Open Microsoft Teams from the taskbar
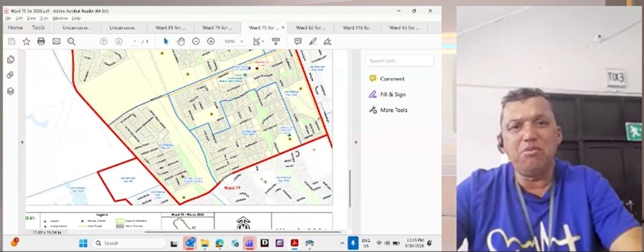644x252 pixels. pyautogui.click(x=250, y=243)
